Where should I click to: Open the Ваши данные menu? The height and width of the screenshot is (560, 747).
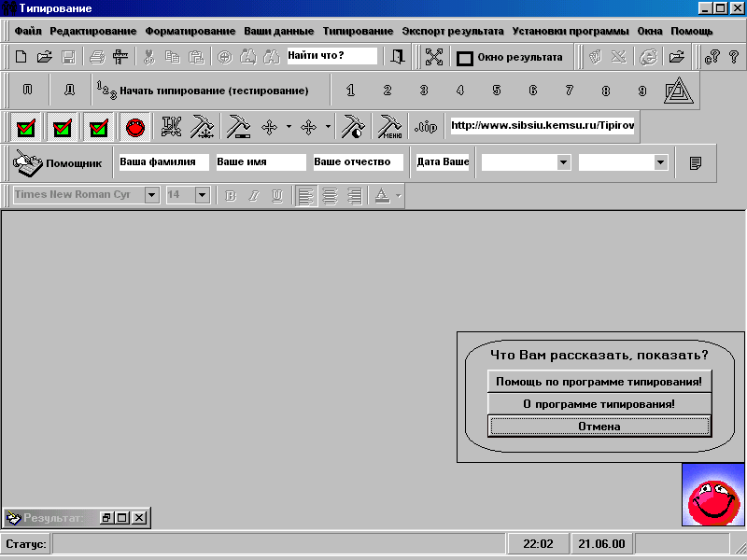(279, 32)
